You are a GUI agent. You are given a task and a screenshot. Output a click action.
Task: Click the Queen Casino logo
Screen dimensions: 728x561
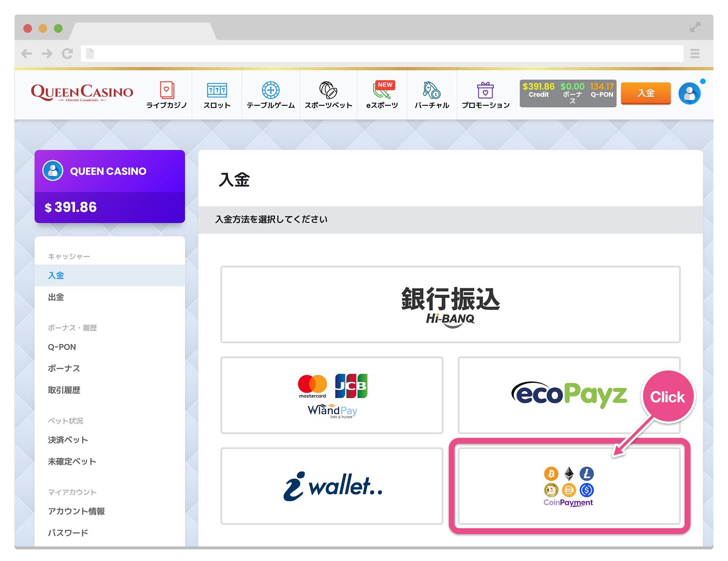point(82,93)
